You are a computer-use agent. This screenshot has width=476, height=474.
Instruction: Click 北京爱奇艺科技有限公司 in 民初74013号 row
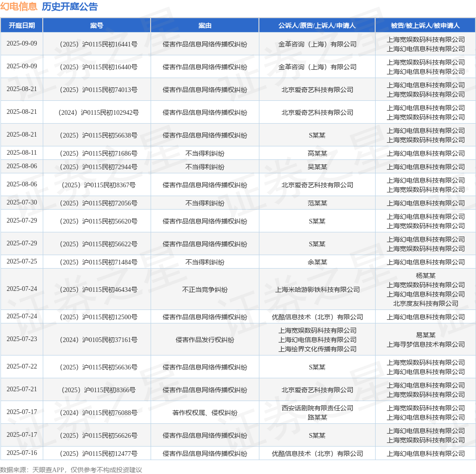pyautogui.click(x=317, y=90)
